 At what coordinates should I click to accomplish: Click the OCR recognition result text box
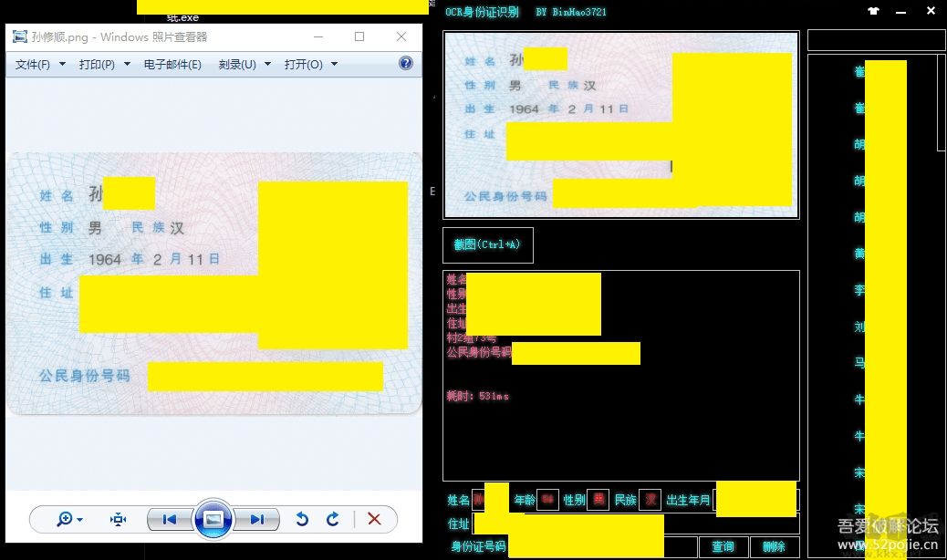pyautogui.click(x=621, y=376)
